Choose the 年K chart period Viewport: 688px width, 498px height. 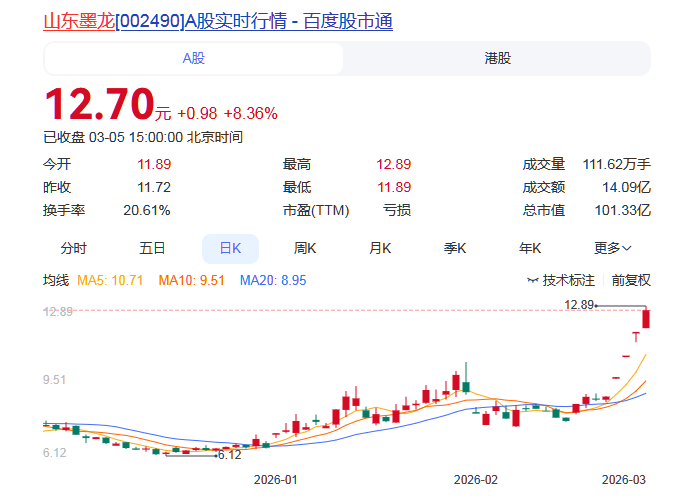530,248
